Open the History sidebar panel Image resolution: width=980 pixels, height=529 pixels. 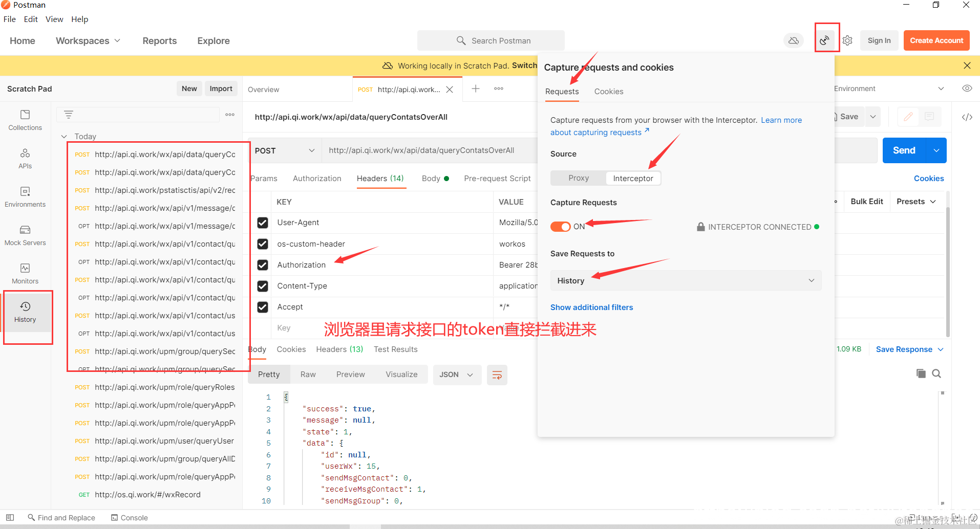point(25,312)
